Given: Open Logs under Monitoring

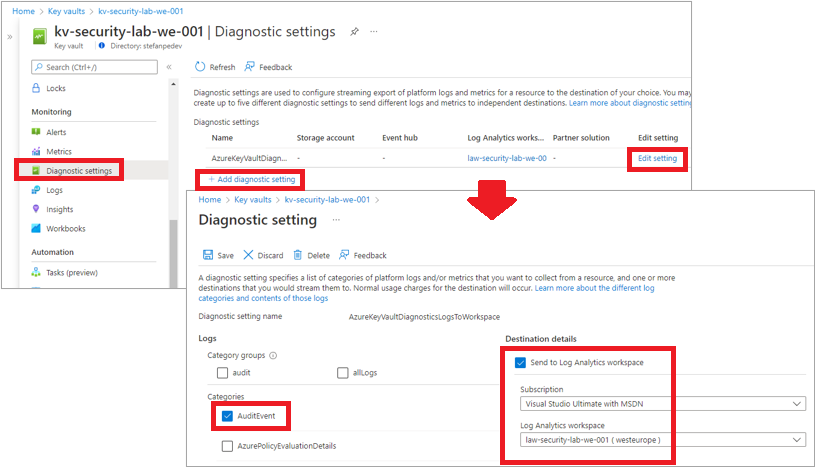Looking at the screenshot, I should 54,190.
